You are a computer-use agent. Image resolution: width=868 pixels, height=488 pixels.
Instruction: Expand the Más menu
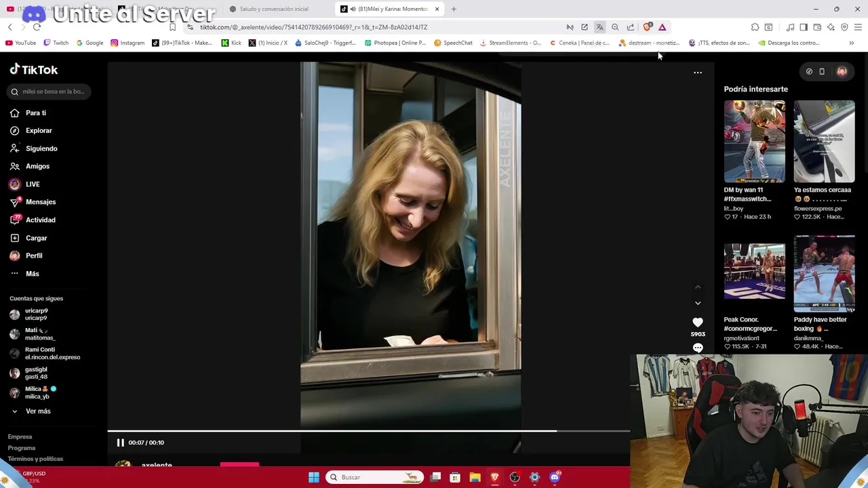(25, 274)
